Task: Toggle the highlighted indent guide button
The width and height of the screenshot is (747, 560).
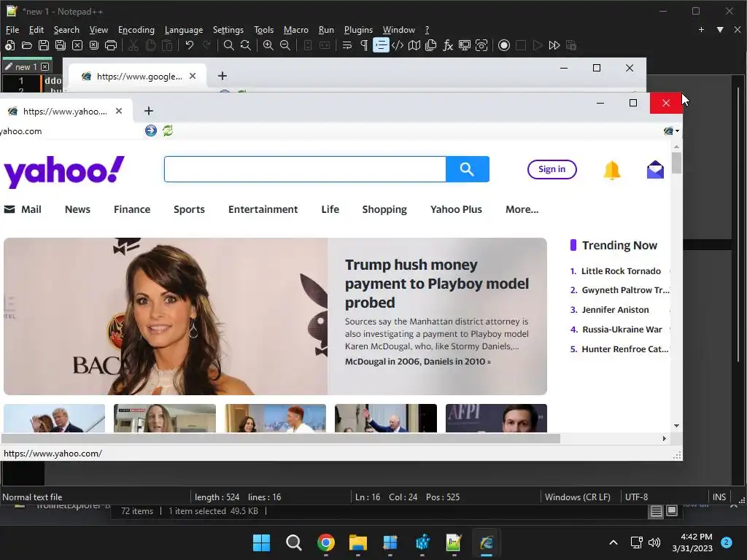Action: [381, 45]
